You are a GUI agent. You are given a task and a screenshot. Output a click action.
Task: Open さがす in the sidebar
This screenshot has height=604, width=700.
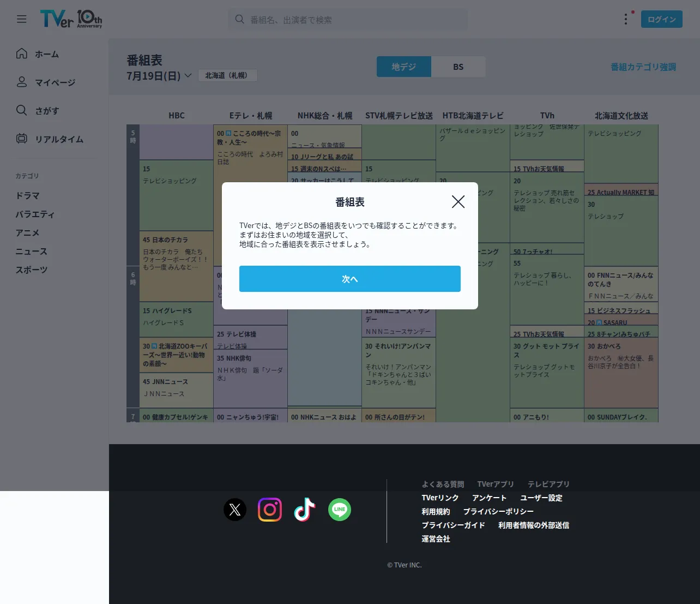[x=47, y=111]
